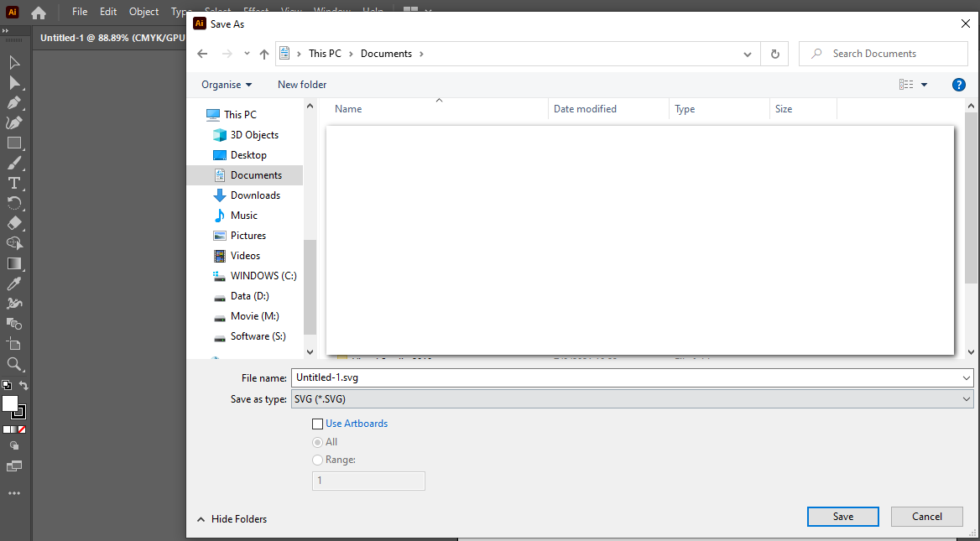980x541 pixels.
Task: Select the white Fill color swatch
Action: point(9,403)
